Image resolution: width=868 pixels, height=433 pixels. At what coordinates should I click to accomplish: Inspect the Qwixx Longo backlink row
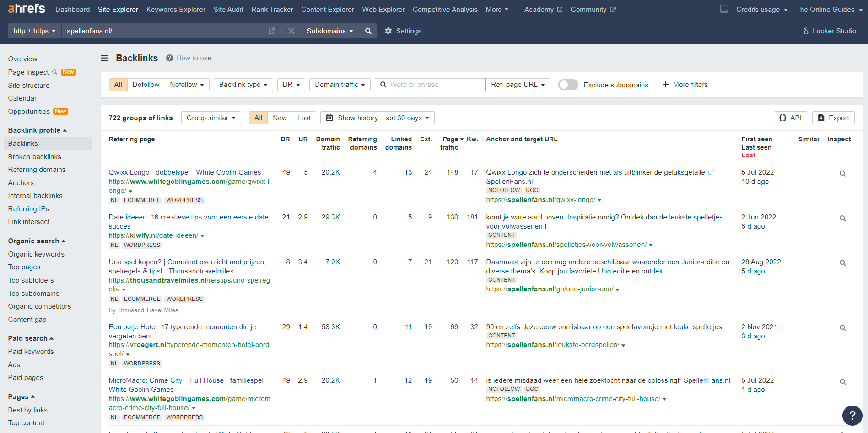[842, 174]
